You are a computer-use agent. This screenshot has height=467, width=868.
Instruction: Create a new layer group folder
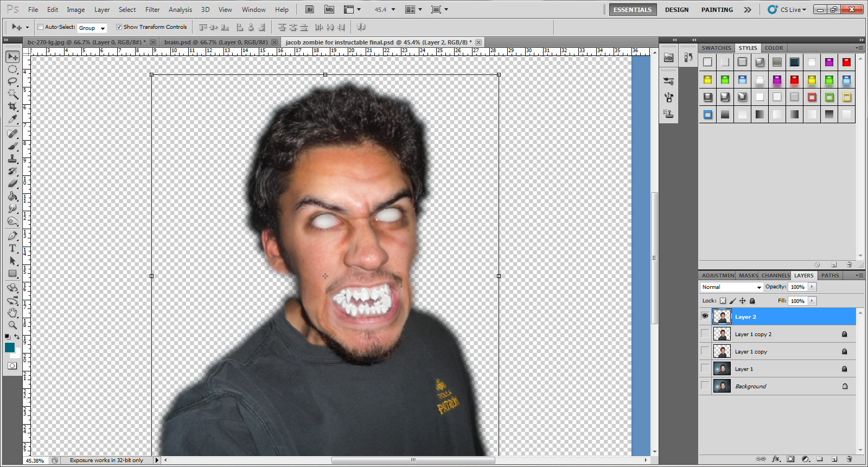coord(820,459)
